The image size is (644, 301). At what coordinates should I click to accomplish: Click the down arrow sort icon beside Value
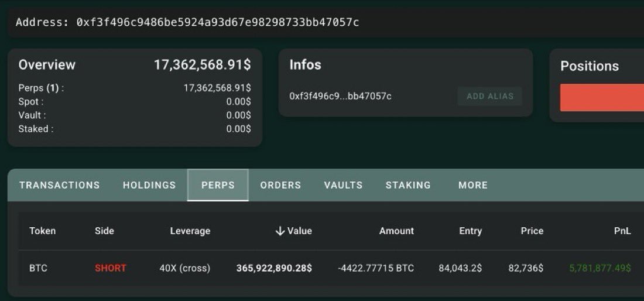pos(280,231)
